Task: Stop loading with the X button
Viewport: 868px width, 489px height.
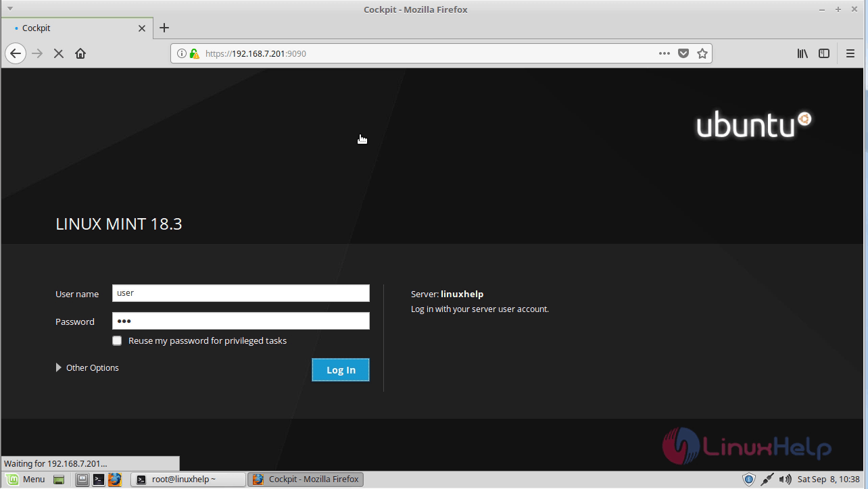Action: 59,53
